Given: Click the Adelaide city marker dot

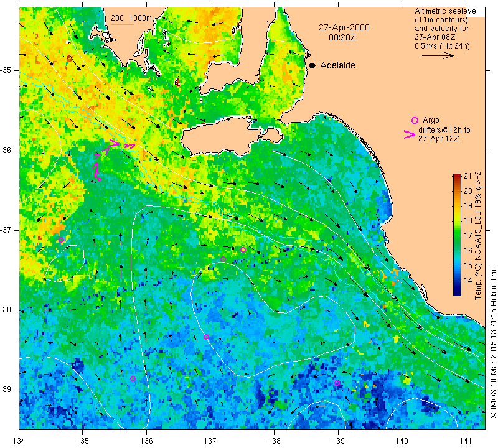Looking at the screenshot, I should pos(312,65).
